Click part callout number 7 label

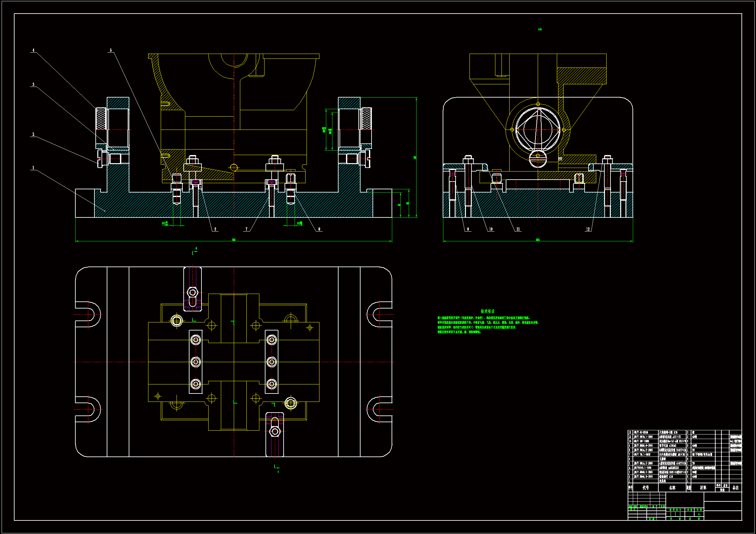[x=246, y=229]
